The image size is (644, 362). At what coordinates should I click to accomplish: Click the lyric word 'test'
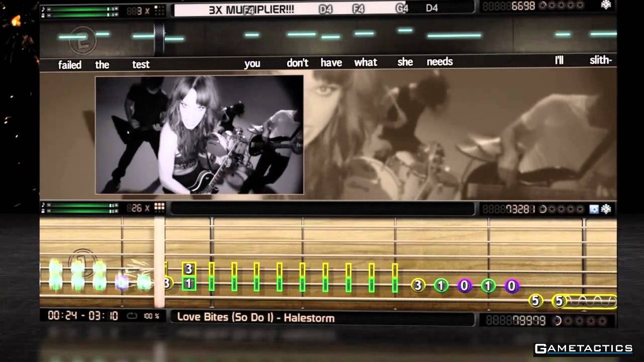[x=141, y=64]
